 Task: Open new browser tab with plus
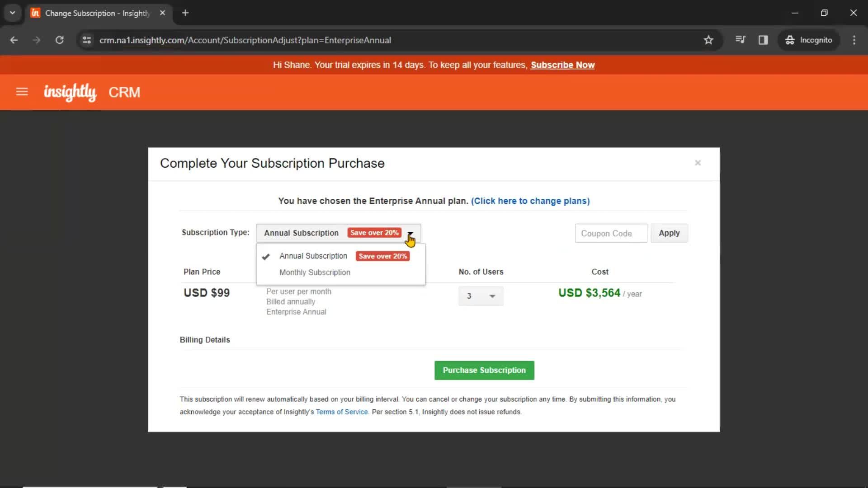click(x=185, y=13)
